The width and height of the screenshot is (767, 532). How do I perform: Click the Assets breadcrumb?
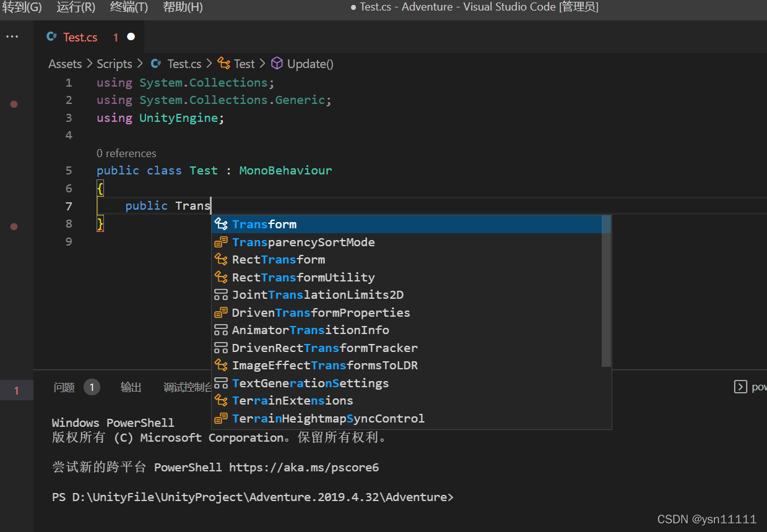(65, 64)
